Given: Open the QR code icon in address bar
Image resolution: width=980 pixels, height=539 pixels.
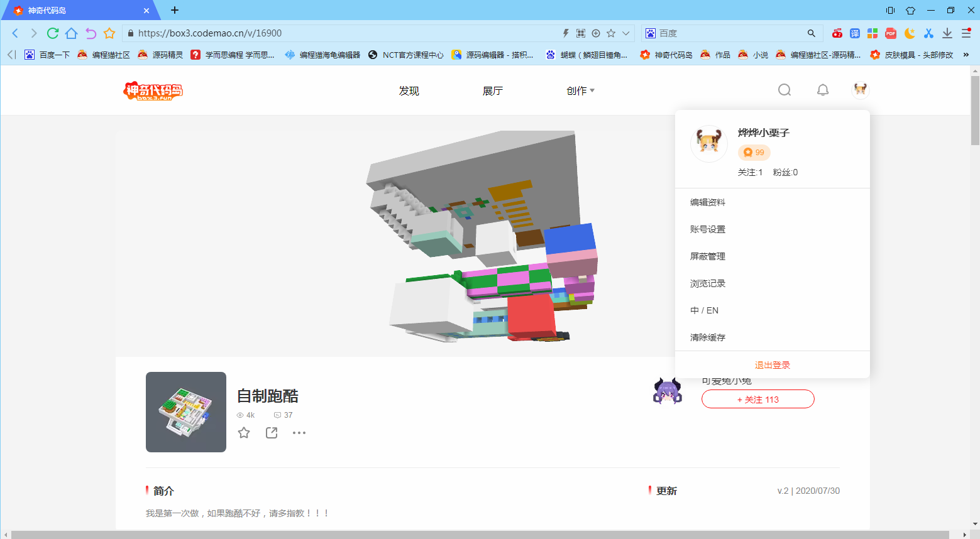Looking at the screenshot, I should pyautogui.click(x=581, y=33).
